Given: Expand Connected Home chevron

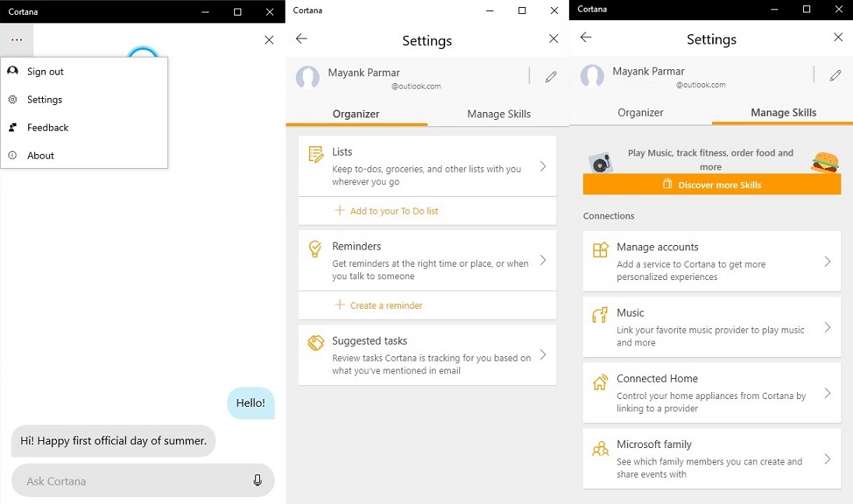Looking at the screenshot, I should click(x=827, y=393).
